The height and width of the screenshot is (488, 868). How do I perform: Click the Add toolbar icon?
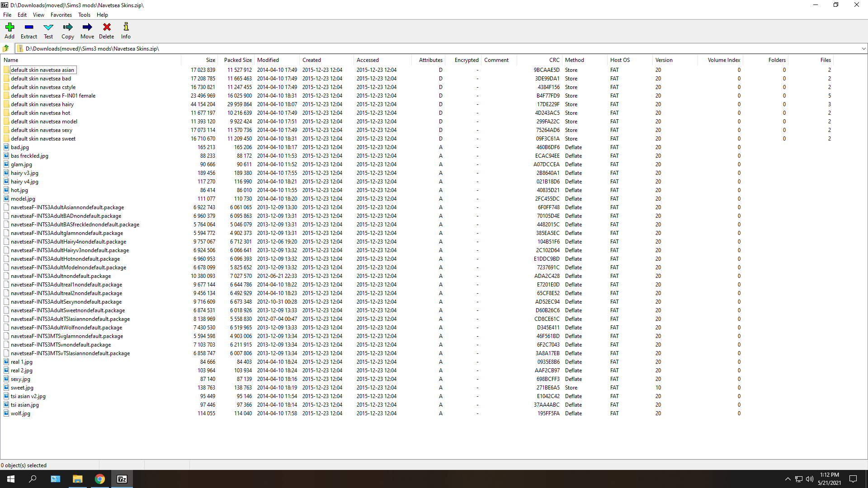click(9, 28)
